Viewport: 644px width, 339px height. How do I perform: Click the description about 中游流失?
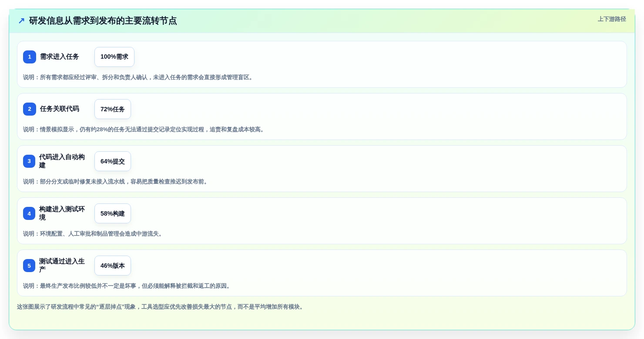94,234
